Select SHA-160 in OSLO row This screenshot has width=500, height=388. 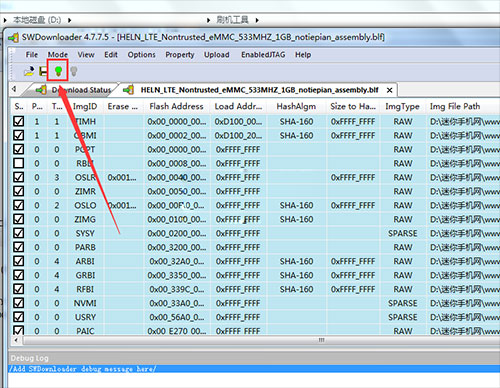[296, 205]
